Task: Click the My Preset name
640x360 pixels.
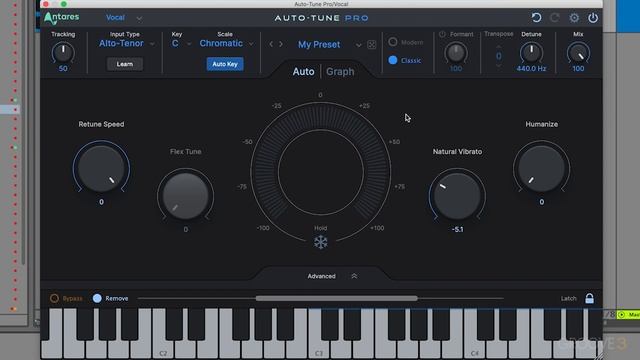Action: [x=319, y=44]
